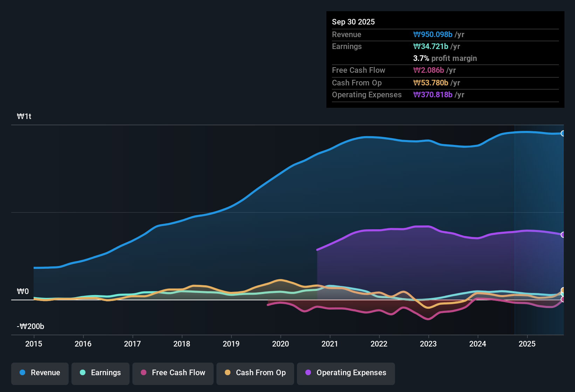
Task: Select the 2025 year label on axis
Action: [528, 344]
